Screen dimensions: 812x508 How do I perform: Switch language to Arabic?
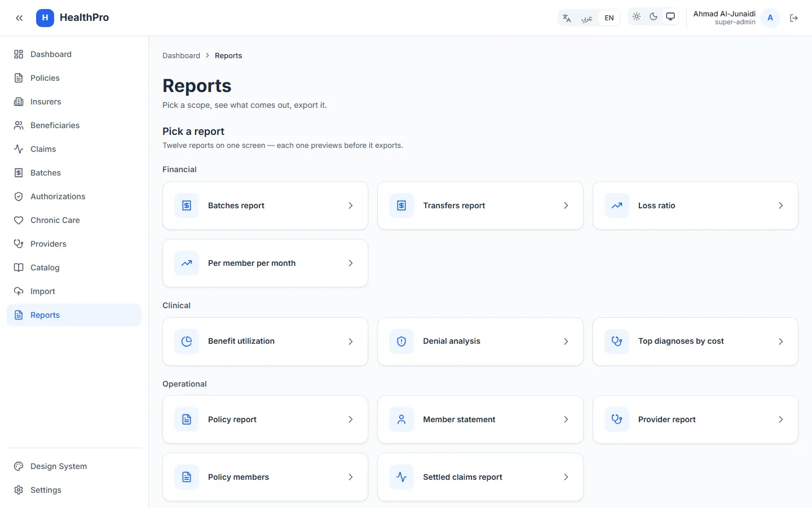click(x=587, y=18)
